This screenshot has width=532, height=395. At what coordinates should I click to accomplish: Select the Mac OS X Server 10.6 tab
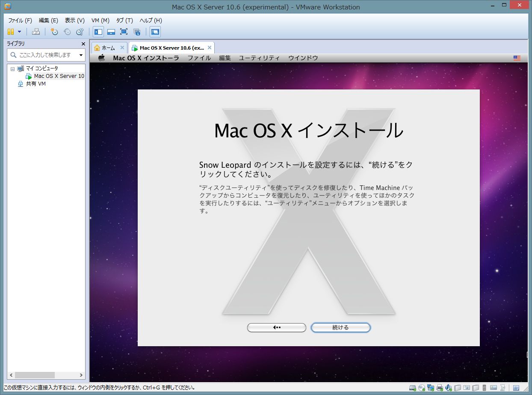pos(172,48)
